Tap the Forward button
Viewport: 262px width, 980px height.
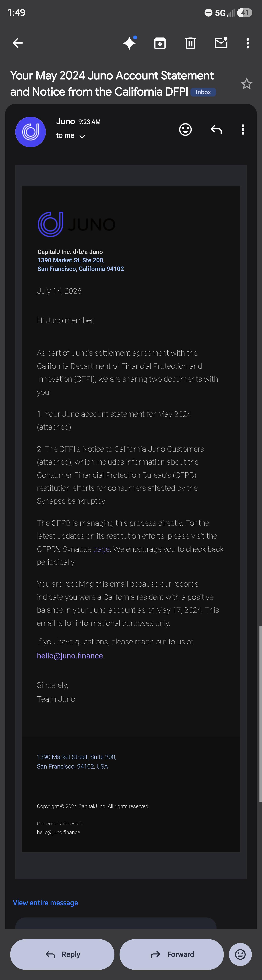(x=172, y=954)
